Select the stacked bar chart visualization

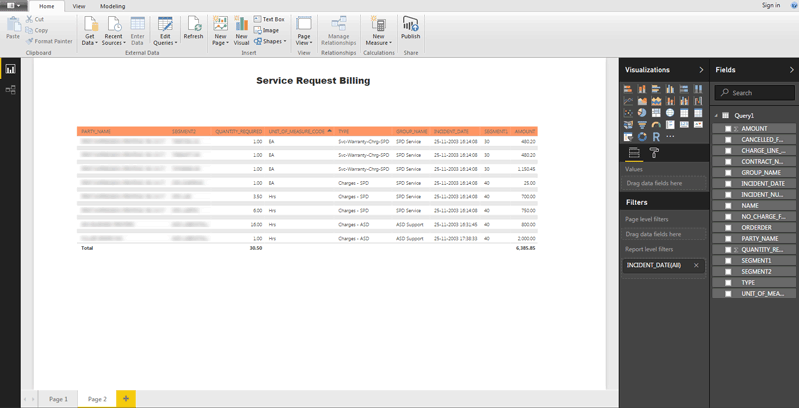coord(628,89)
